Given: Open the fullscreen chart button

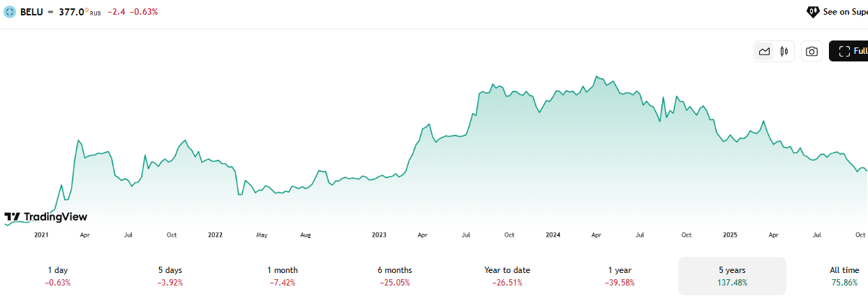Looking at the screenshot, I should [x=848, y=51].
